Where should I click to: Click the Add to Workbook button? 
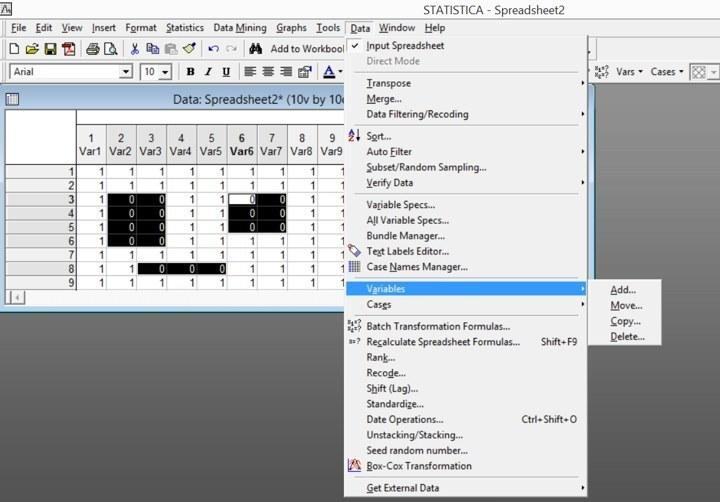coord(307,49)
